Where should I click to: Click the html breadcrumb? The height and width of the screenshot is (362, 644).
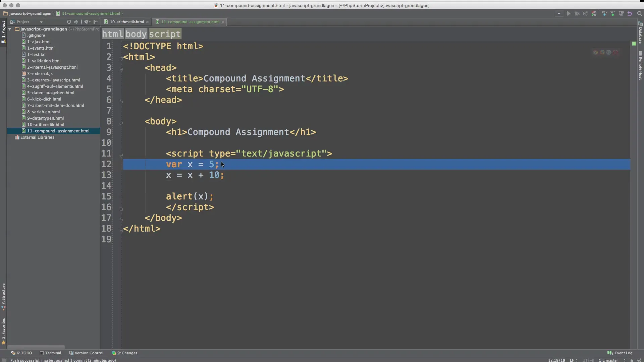point(113,34)
